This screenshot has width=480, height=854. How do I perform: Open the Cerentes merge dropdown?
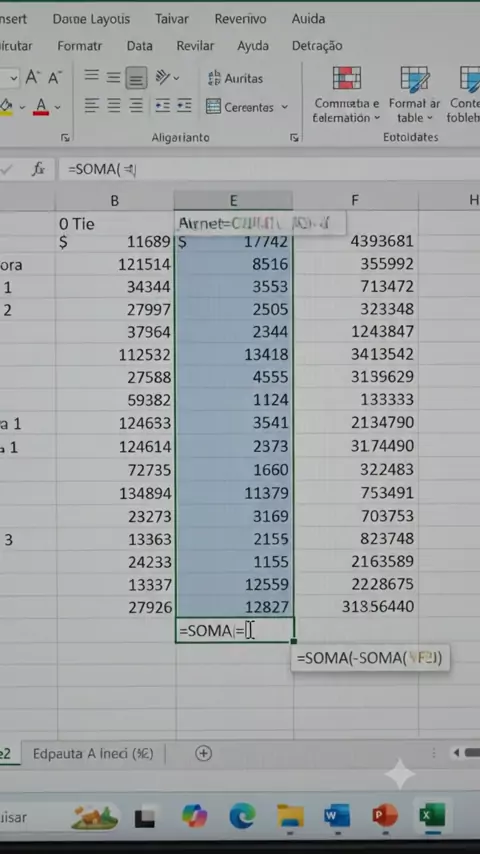pyautogui.click(x=284, y=107)
